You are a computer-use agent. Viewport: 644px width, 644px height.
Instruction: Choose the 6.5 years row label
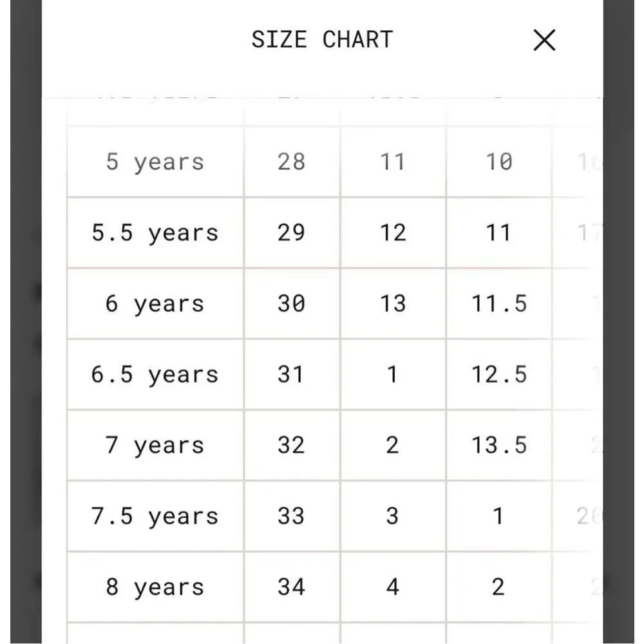(x=155, y=375)
